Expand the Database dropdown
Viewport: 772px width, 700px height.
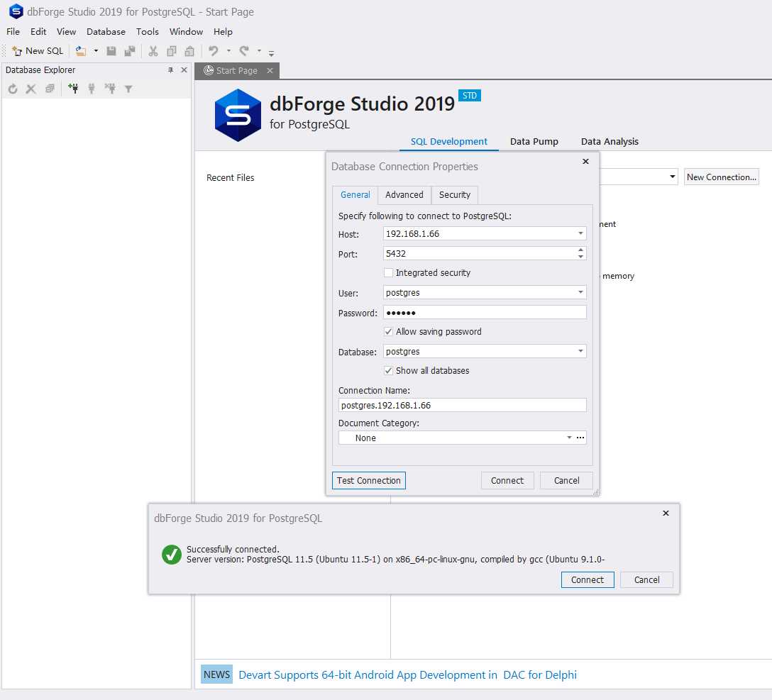point(580,351)
